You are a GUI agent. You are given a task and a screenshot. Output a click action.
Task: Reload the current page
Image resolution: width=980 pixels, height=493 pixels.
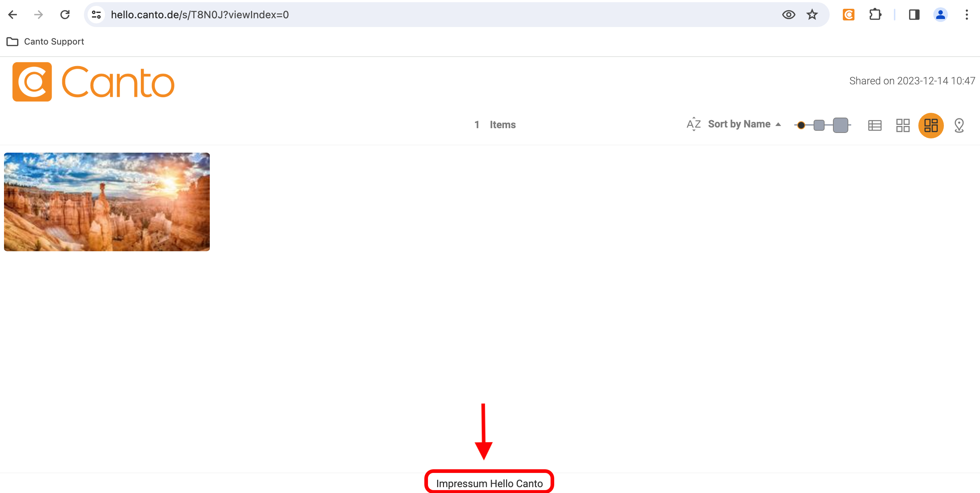coord(65,15)
